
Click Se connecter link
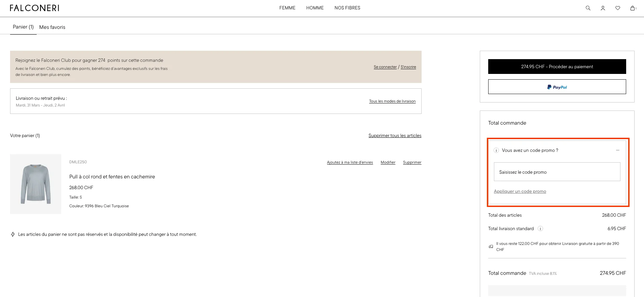[385, 67]
